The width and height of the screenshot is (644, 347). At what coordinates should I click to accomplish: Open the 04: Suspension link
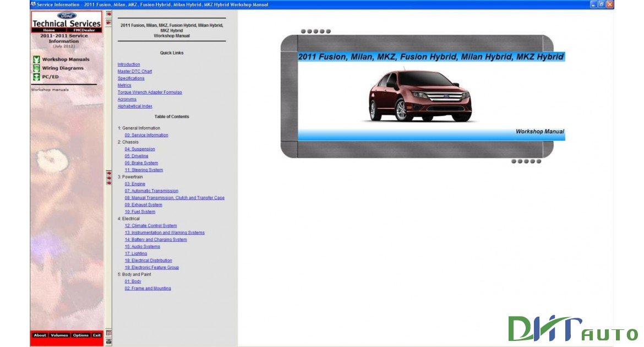(x=139, y=149)
